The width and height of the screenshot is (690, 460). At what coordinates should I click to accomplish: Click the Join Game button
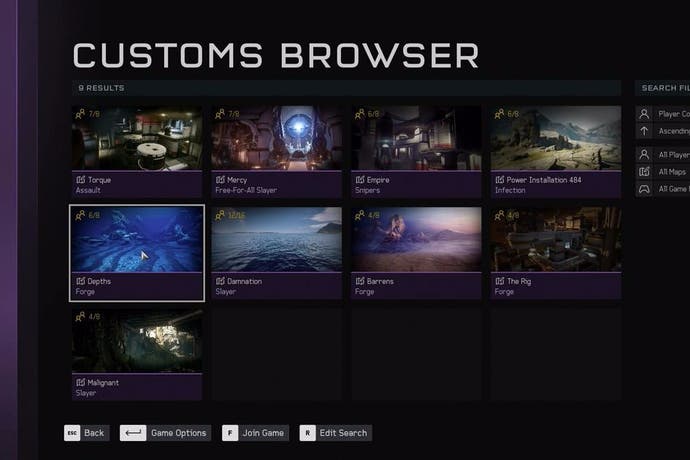255,433
